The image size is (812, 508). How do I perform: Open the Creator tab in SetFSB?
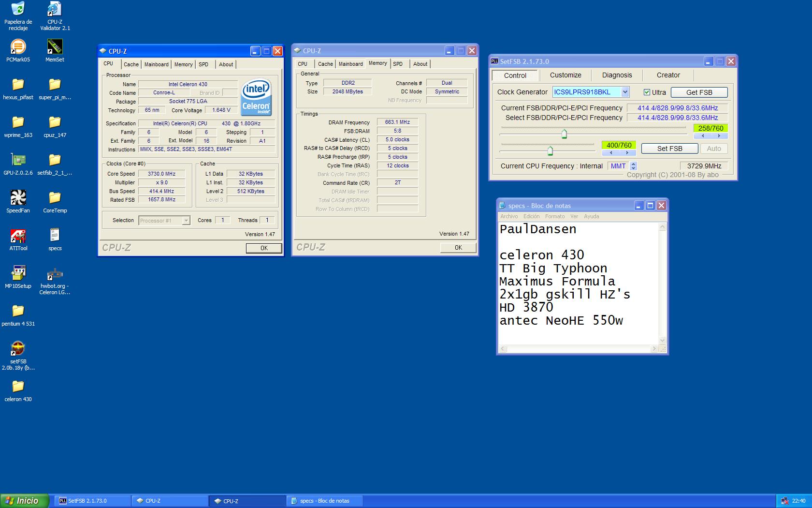(x=668, y=75)
